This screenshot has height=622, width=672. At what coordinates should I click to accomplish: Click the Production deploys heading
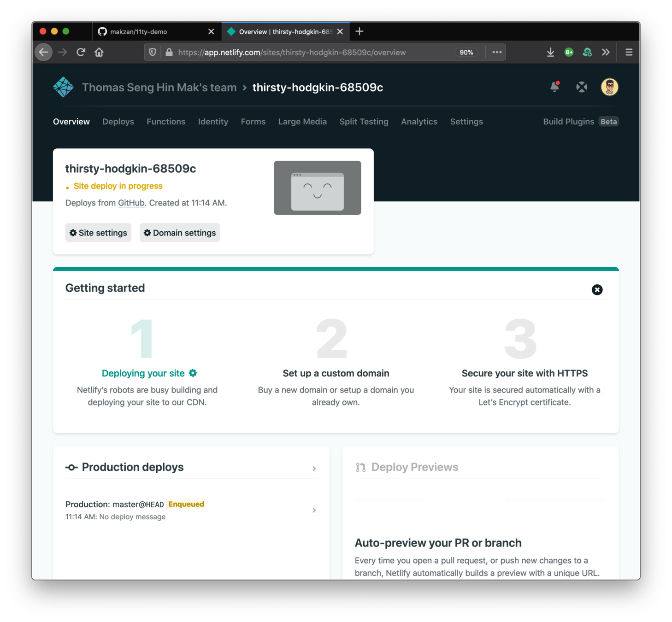133,467
